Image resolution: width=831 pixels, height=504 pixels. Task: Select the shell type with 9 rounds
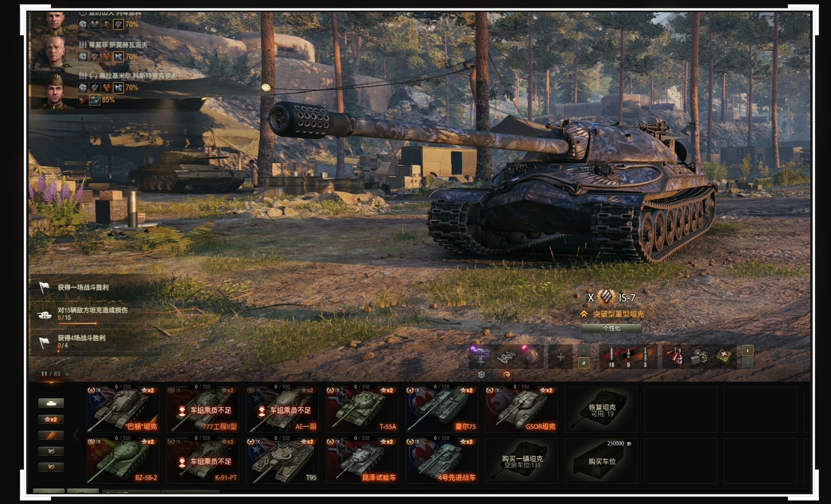(x=628, y=357)
